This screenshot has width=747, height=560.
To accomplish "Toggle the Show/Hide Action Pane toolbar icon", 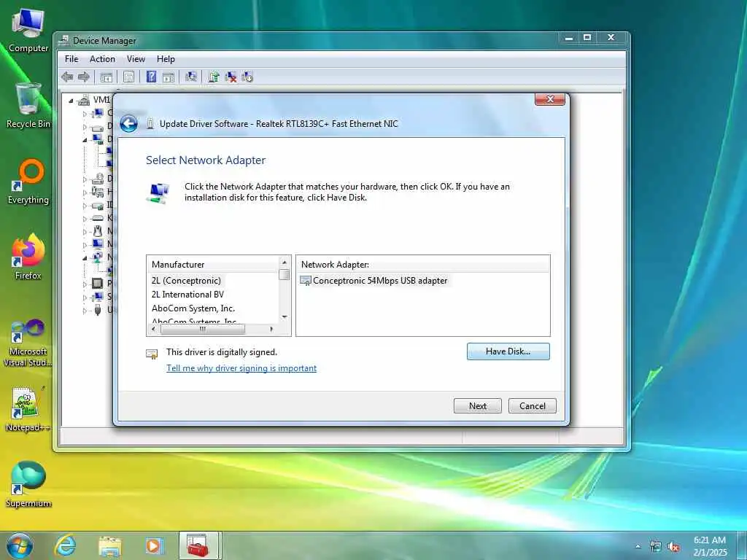I will point(169,77).
